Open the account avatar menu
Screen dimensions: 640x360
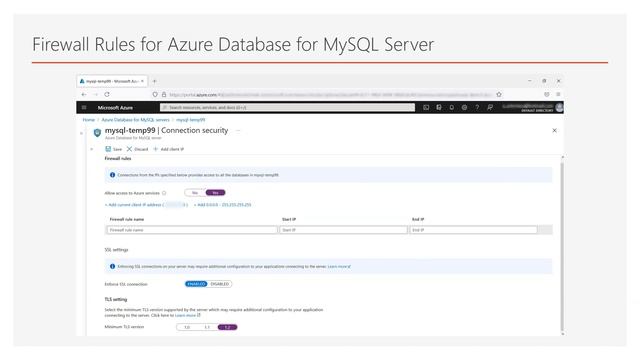point(559,107)
